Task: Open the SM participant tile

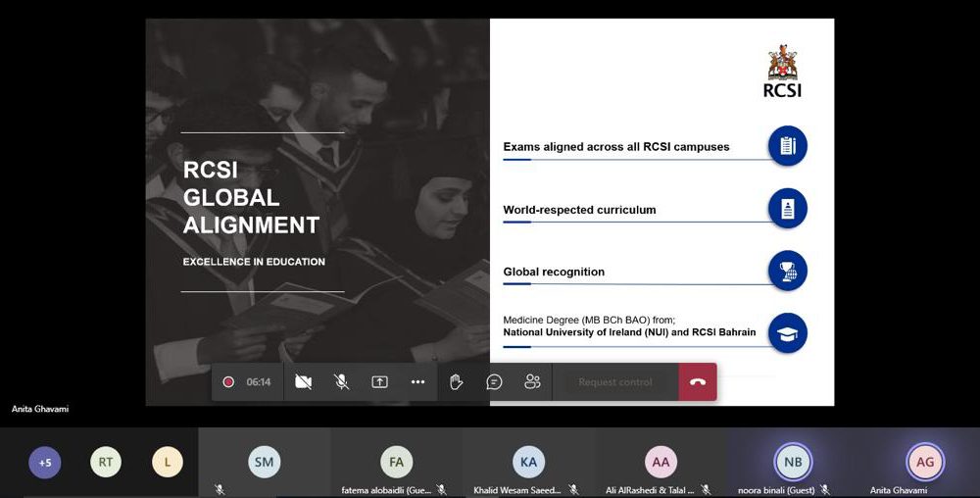Action: click(x=264, y=462)
